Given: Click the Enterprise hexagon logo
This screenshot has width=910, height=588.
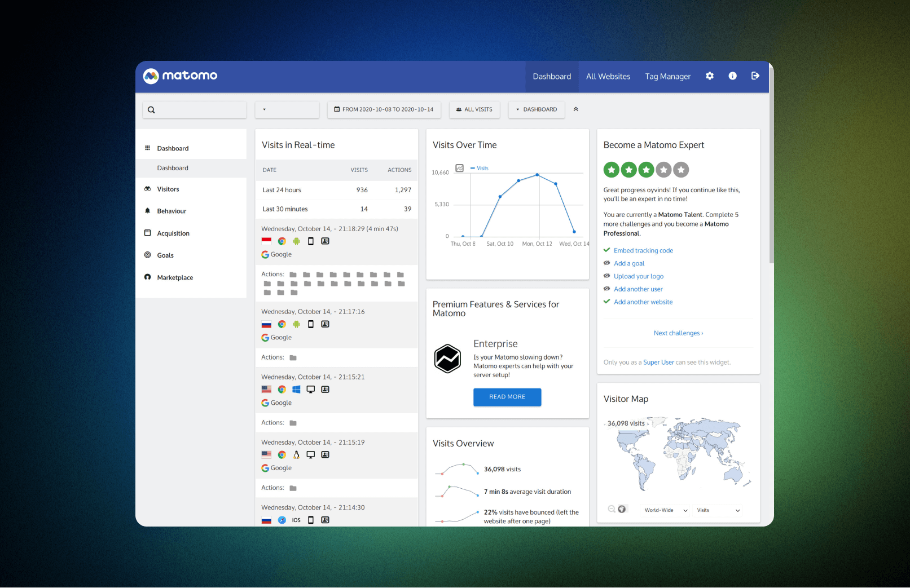Looking at the screenshot, I should 447,359.
